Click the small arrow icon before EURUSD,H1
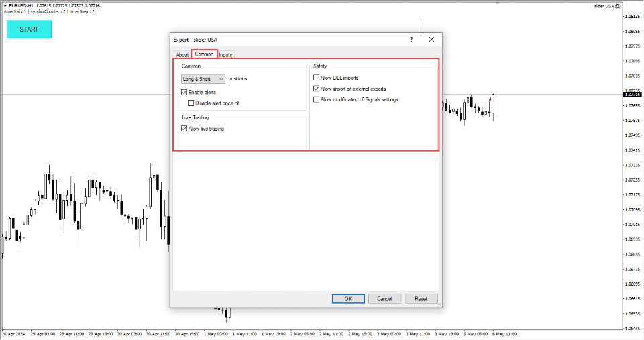This screenshot has width=644, height=340. pyautogui.click(x=5, y=5)
